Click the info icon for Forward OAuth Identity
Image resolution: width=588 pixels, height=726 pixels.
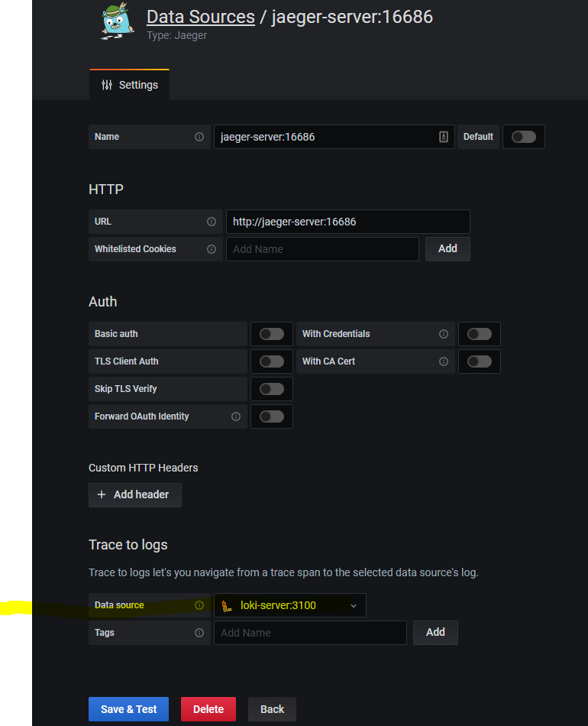(236, 416)
